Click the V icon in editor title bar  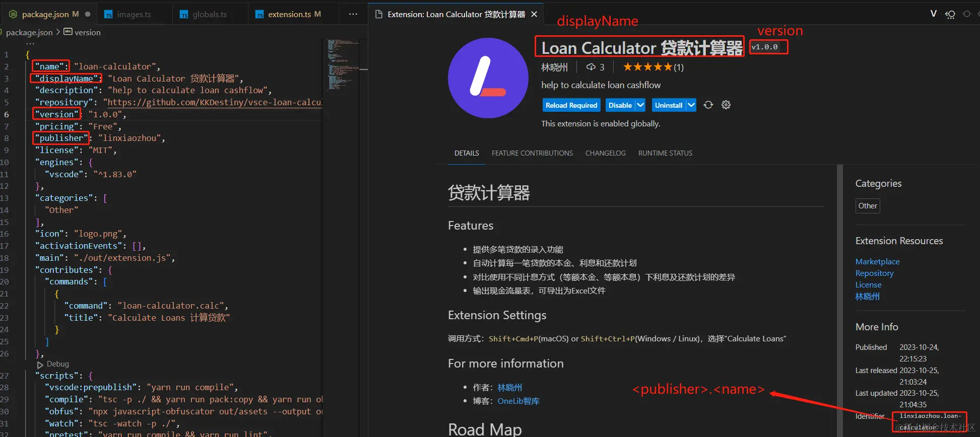pos(933,14)
